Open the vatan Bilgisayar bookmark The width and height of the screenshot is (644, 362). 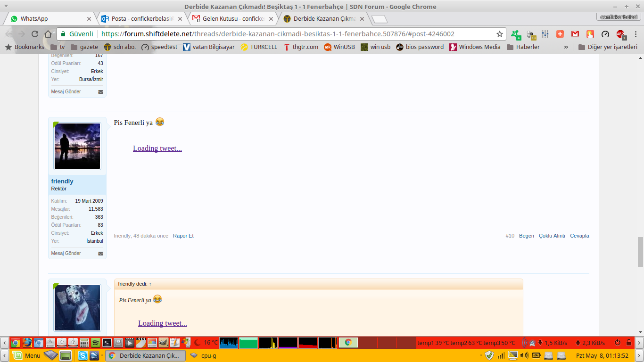coord(208,47)
